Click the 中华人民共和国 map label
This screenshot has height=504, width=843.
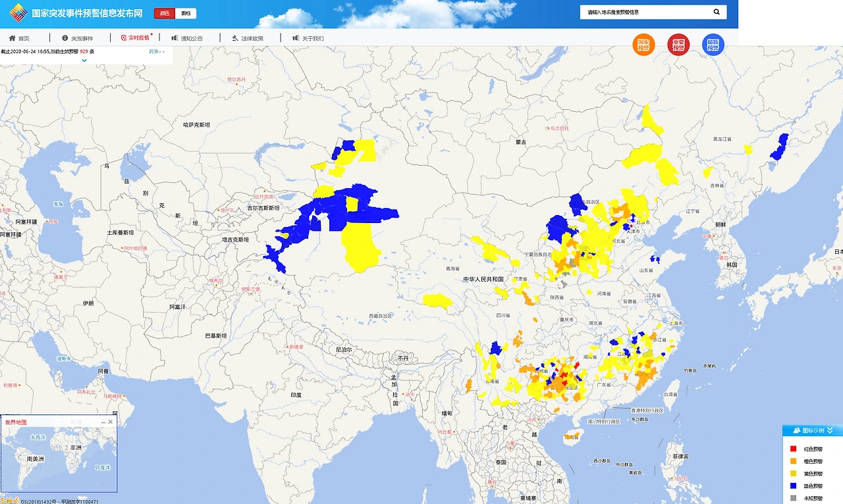point(483,280)
